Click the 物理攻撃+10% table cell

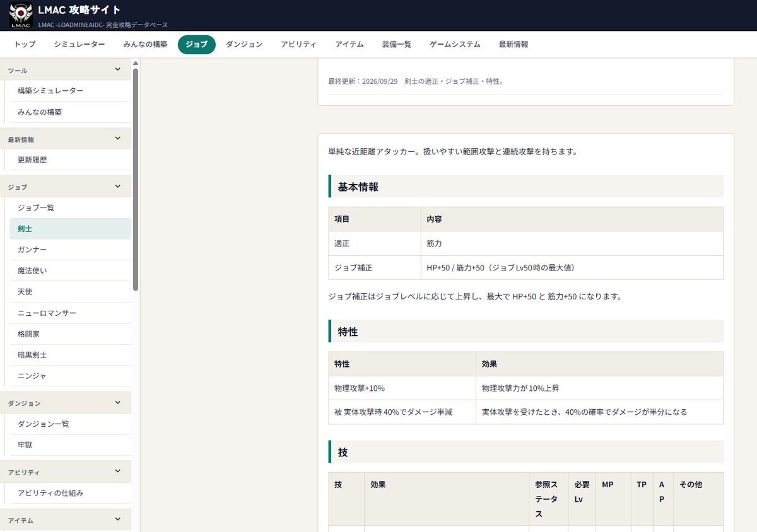(402, 388)
